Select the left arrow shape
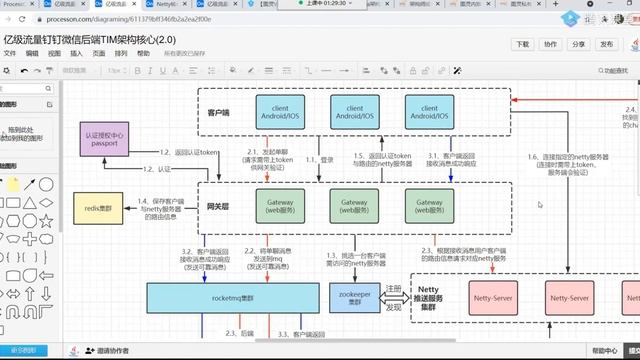Image resolution: width=640 pixels, height=360 pixels. pyautogui.click(x=46, y=276)
